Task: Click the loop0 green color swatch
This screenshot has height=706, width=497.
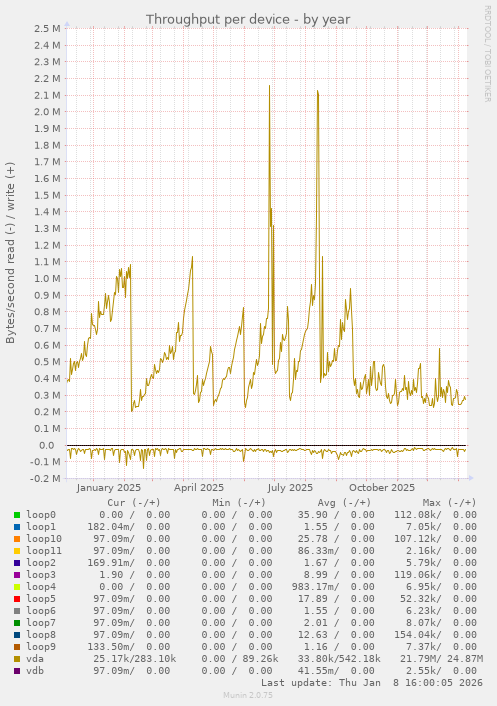Action: tap(17, 515)
